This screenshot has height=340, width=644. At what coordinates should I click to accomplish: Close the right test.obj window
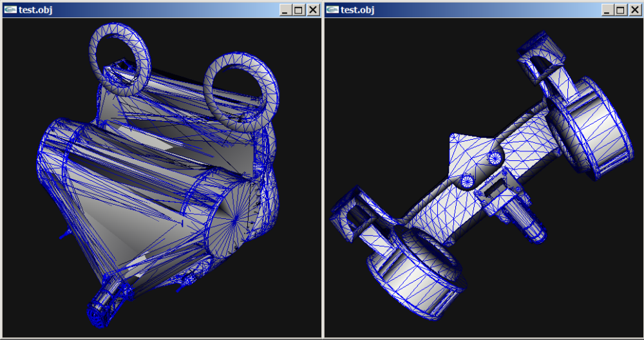pyautogui.click(x=634, y=10)
